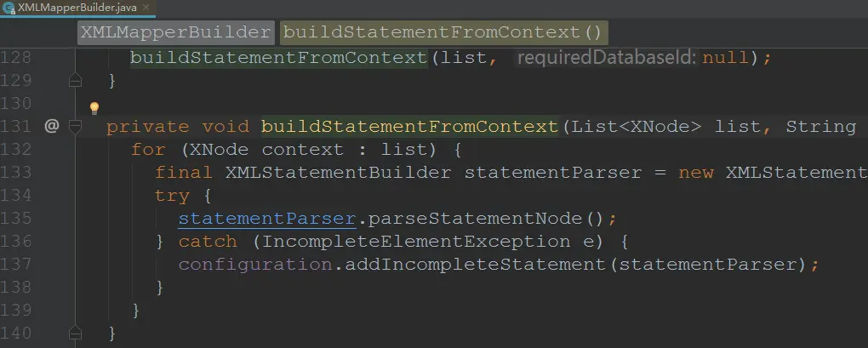Click the Java class icon on the file tab
868x348 pixels.
click(9, 8)
